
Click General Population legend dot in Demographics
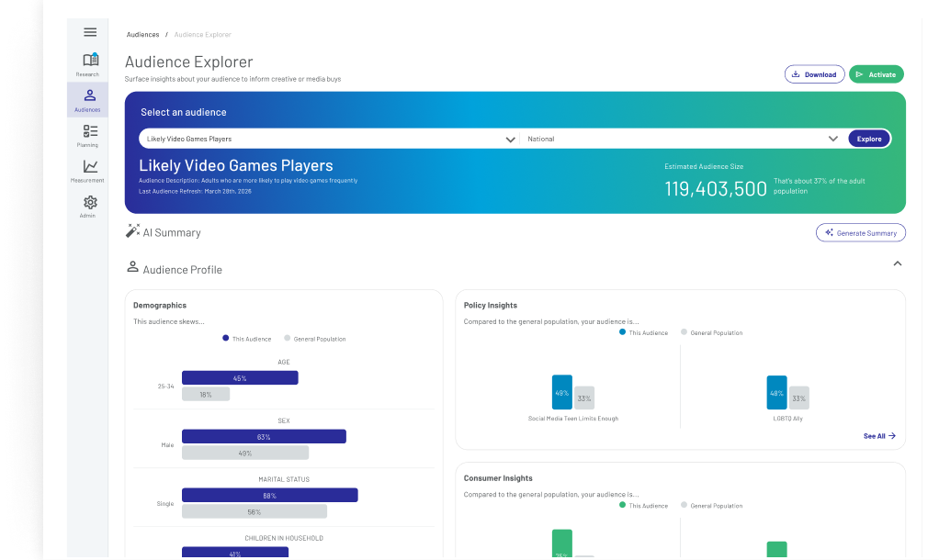click(287, 338)
